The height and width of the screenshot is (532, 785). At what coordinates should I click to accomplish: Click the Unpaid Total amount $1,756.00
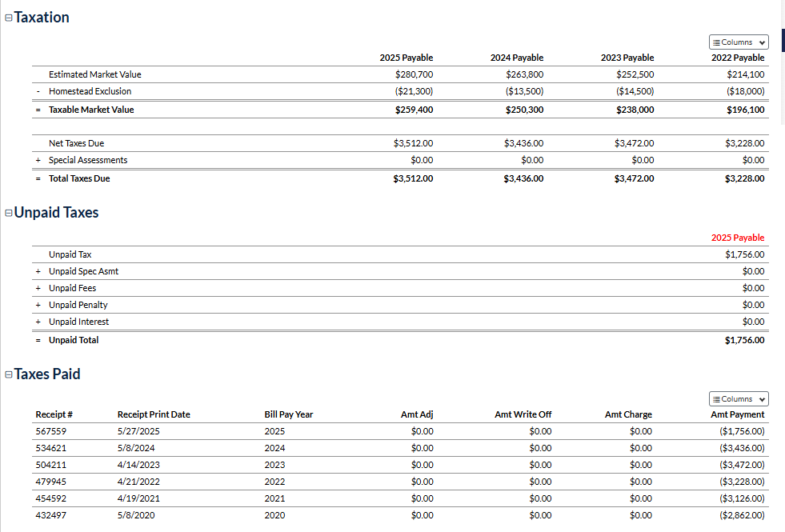(x=744, y=340)
